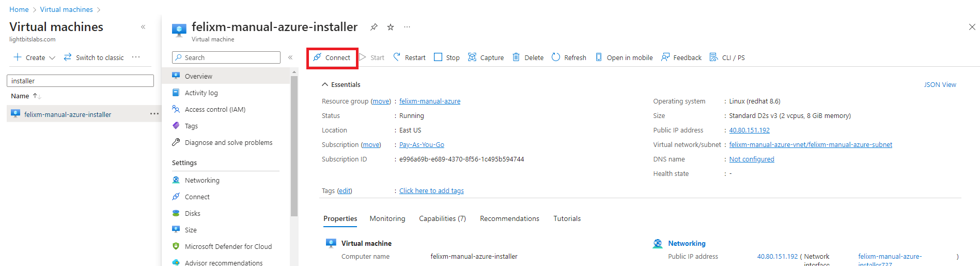Switch to the Recommendations tab
This screenshot has height=266, width=980.
point(509,218)
